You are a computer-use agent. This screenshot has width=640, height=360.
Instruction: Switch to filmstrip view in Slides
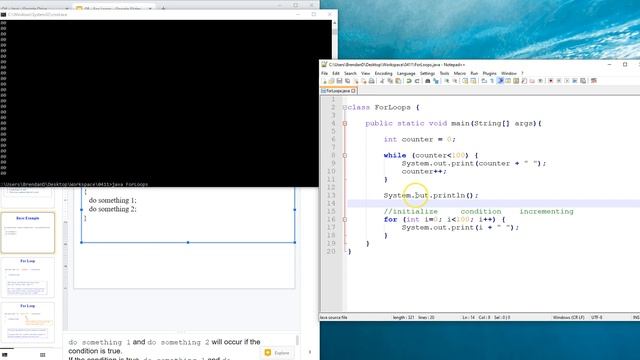[x=4, y=355]
